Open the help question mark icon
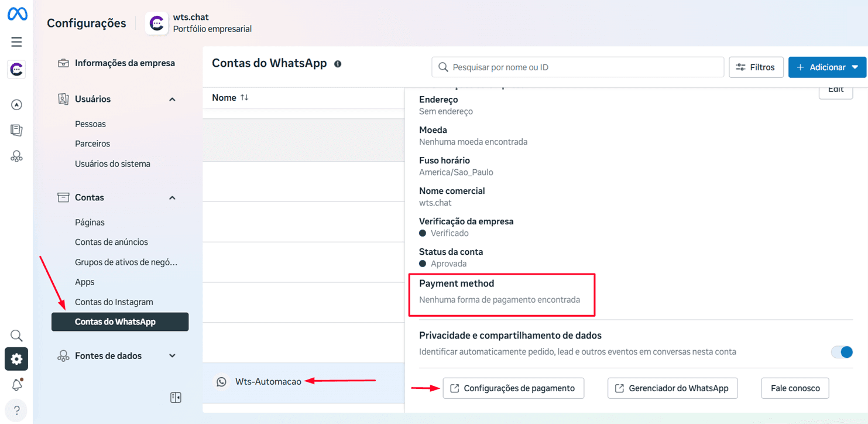The height and width of the screenshot is (424, 868). click(16, 410)
